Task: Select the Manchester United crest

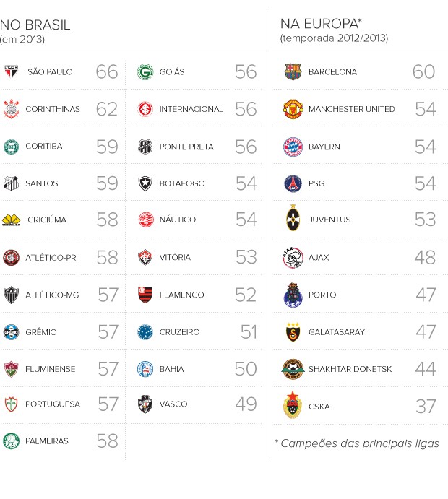Action: [293, 109]
